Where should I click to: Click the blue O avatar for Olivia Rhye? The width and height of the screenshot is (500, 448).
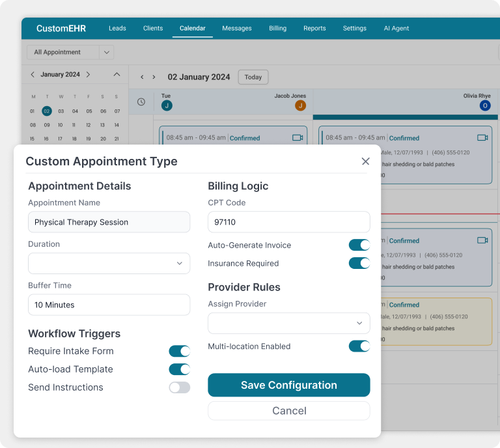484,105
